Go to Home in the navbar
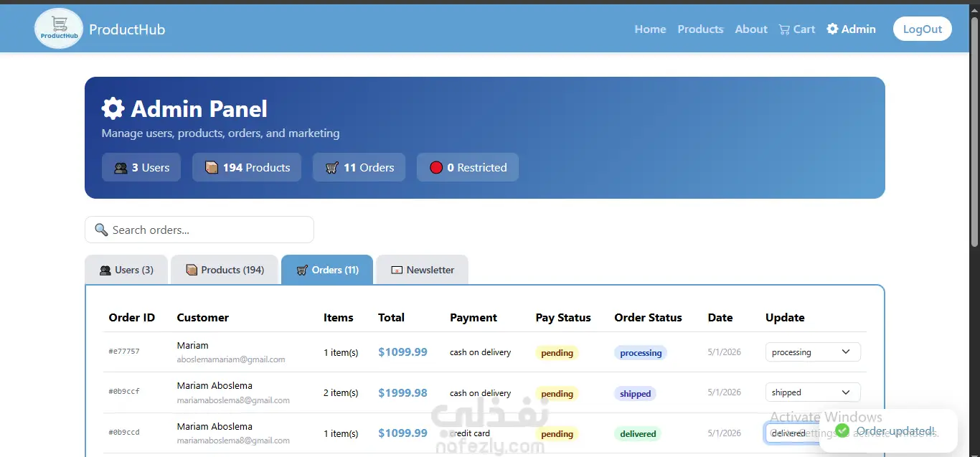 pyautogui.click(x=650, y=29)
